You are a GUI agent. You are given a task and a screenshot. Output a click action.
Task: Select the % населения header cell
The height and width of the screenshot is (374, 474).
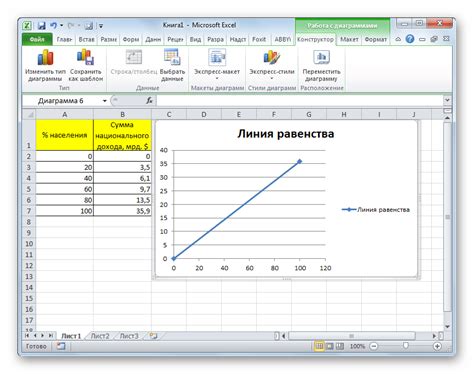coord(64,135)
